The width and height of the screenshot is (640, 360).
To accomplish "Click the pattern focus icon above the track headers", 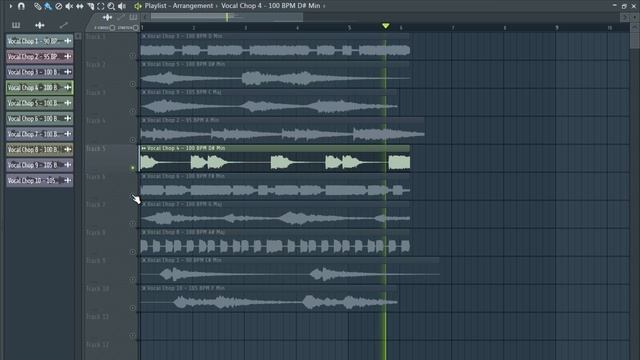I will pos(133,17).
